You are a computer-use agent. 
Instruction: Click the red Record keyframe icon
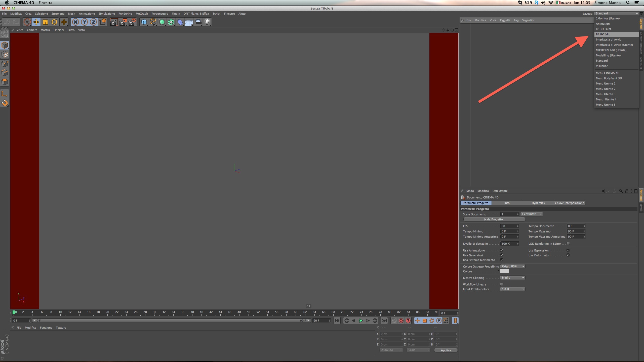point(401,321)
